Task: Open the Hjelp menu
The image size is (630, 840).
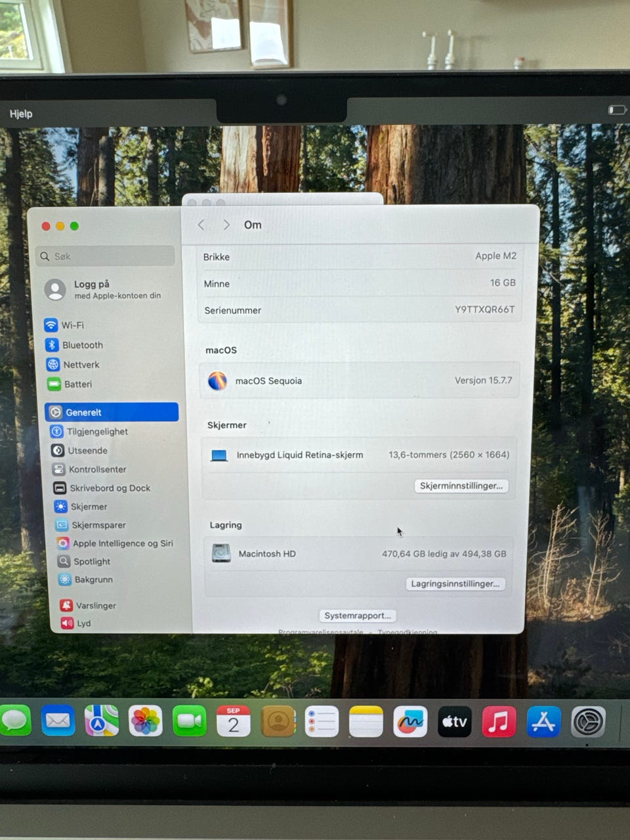Action: [21, 114]
